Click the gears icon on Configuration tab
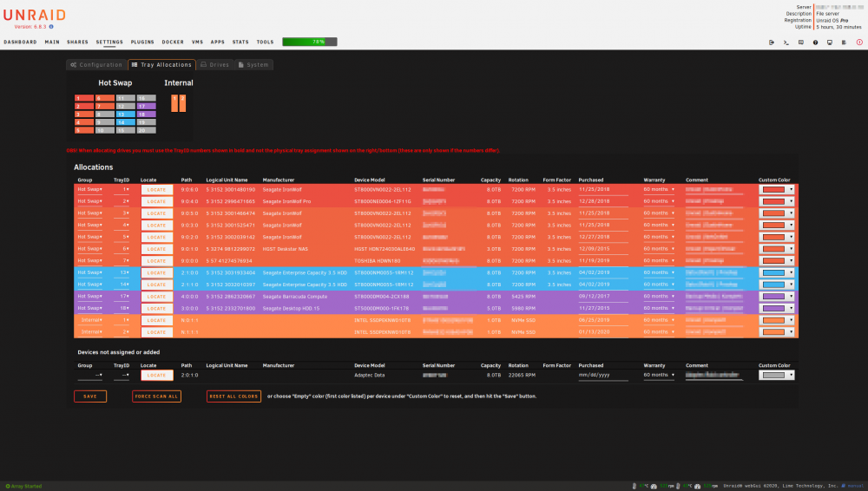This screenshot has height=491, width=868. tap(74, 65)
